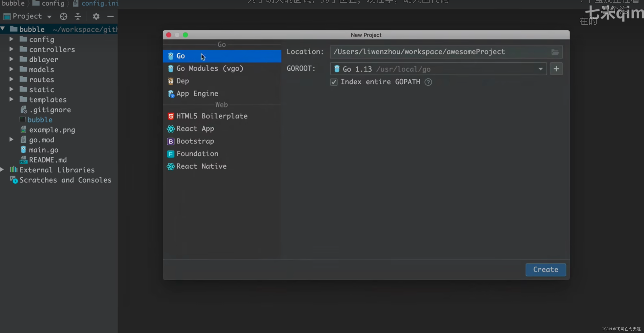Click the locate/scroll-from-source target icon
Screen dimensions: 644x333
coord(64,16)
